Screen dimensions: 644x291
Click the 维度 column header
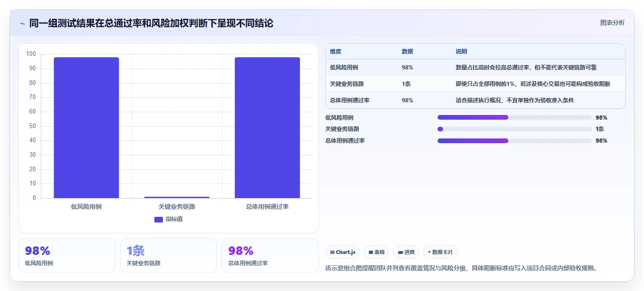tap(336, 52)
